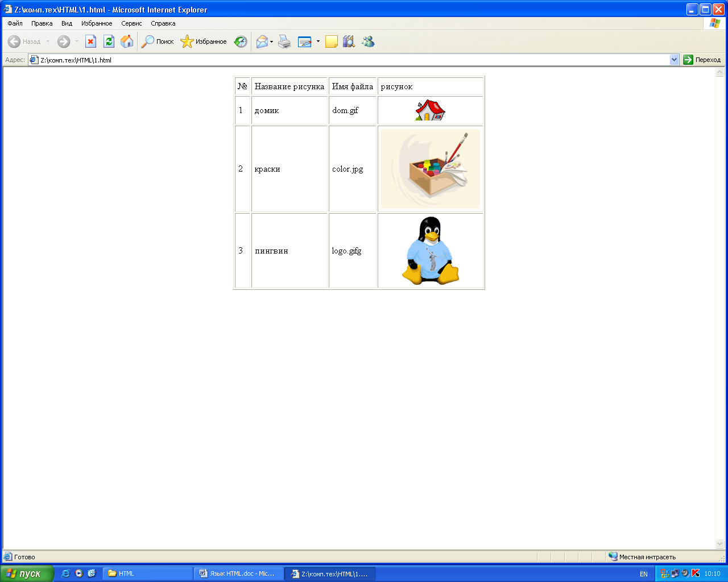Click the Edit page toolbar icon
This screenshot has width=728, height=582.
coord(305,41)
